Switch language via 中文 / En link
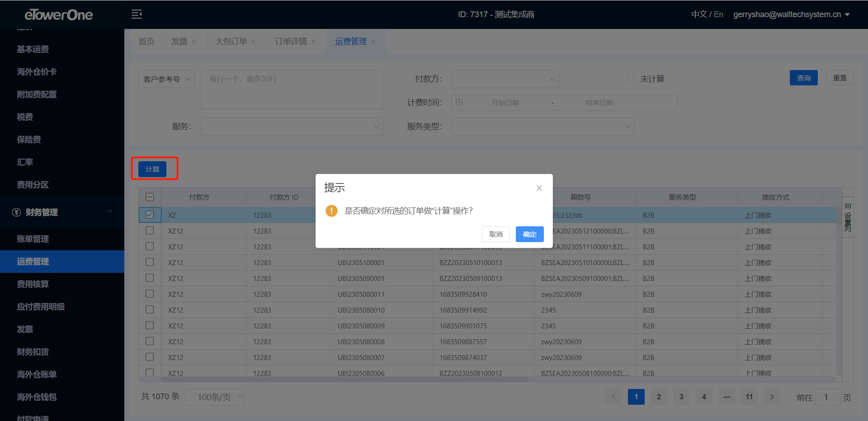This screenshot has height=421, width=868. pyautogui.click(x=707, y=14)
